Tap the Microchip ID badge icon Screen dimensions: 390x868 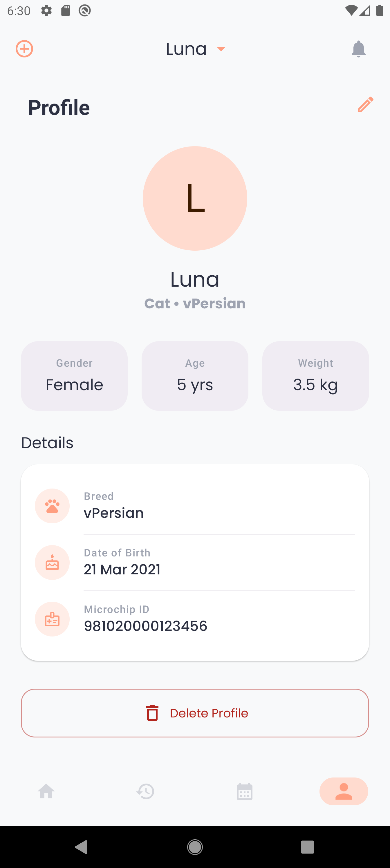52,619
